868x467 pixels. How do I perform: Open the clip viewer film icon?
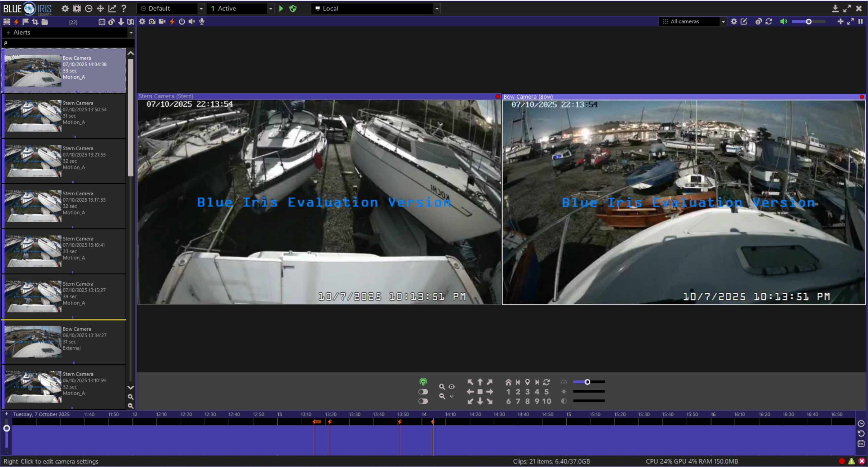77,8
